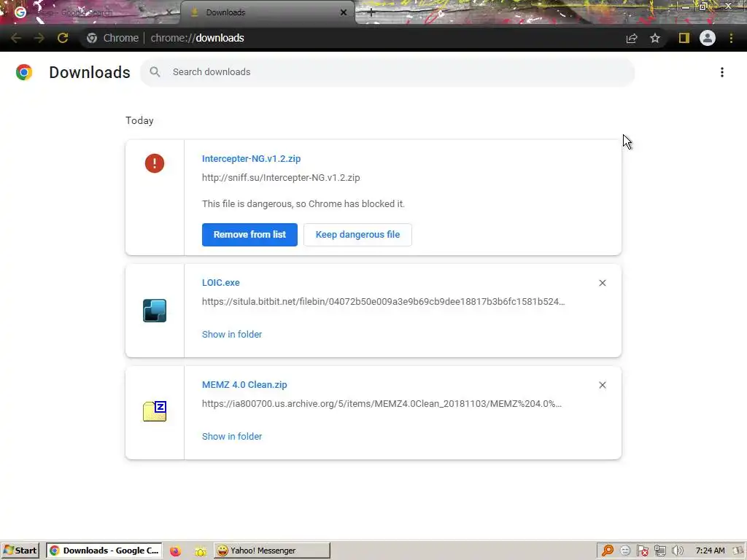The image size is (747, 560).
Task: Remove MEMZ 4.0 Clean.zip entry with X
Action: pos(602,385)
